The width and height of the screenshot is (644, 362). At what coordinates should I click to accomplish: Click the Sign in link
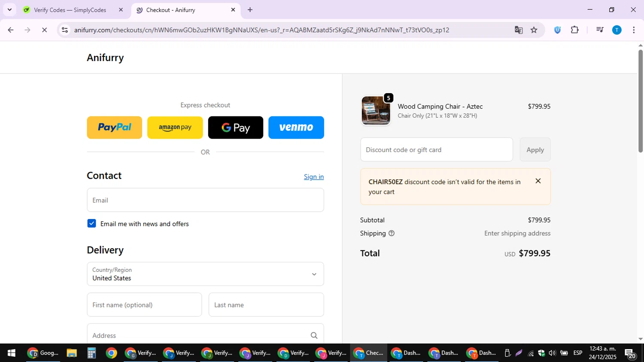314,176
